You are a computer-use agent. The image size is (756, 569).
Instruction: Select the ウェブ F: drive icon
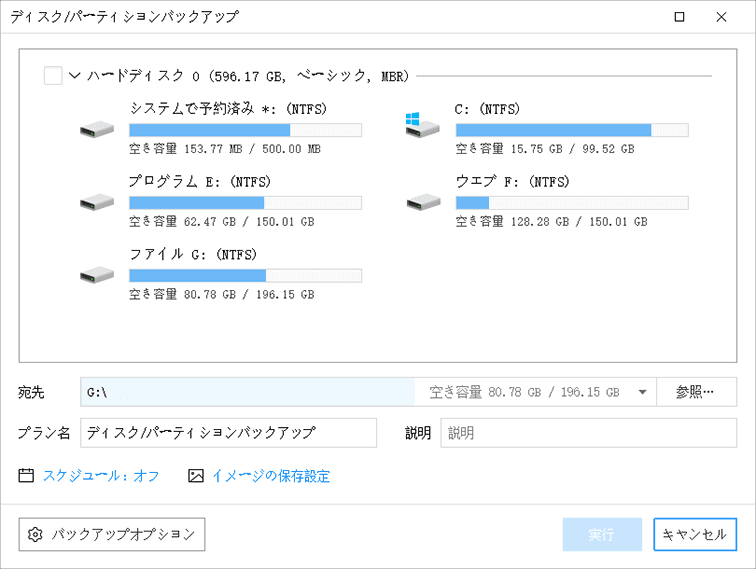(423, 202)
